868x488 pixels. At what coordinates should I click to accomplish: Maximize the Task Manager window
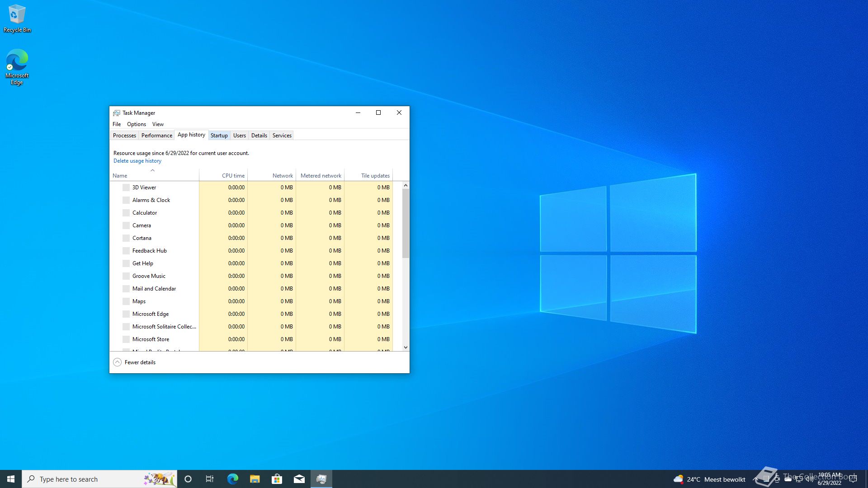tap(378, 113)
